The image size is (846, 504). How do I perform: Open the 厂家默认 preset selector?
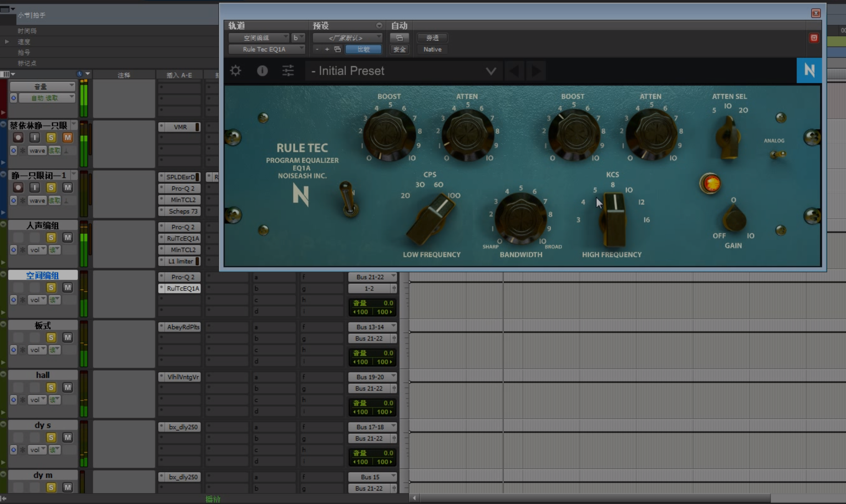[x=347, y=37]
